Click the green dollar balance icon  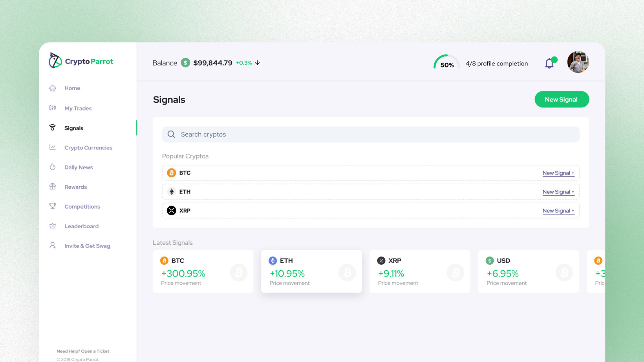click(185, 63)
